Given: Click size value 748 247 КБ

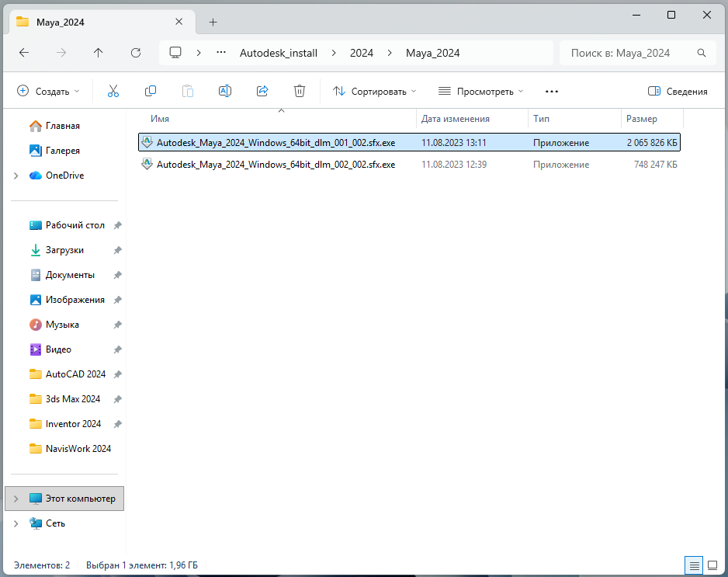Looking at the screenshot, I should [x=656, y=165].
